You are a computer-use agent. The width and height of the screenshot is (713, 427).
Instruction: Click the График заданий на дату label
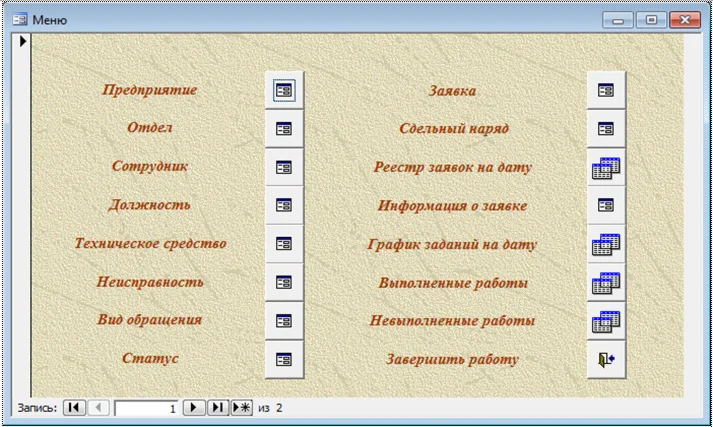click(452, 245)
